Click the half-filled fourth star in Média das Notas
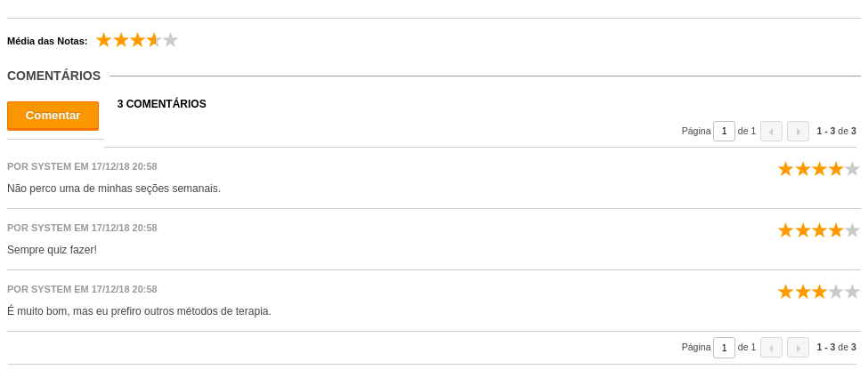 pos(154,40)
